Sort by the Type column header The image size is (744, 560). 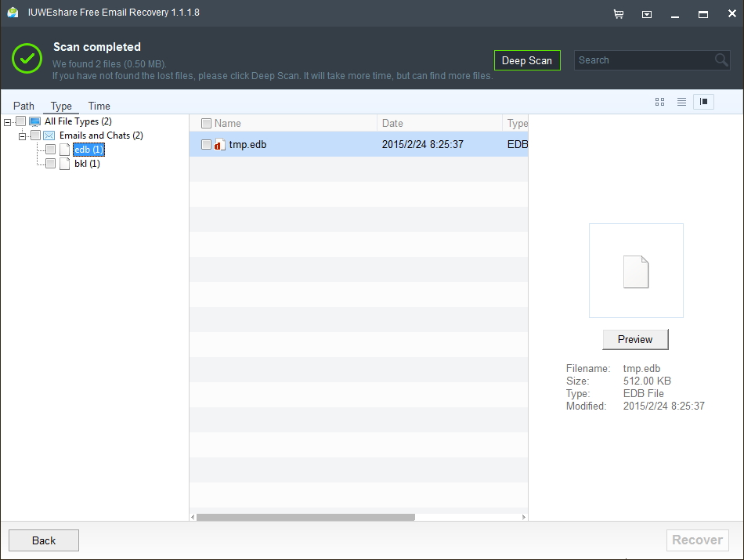(x=517, y=124)
